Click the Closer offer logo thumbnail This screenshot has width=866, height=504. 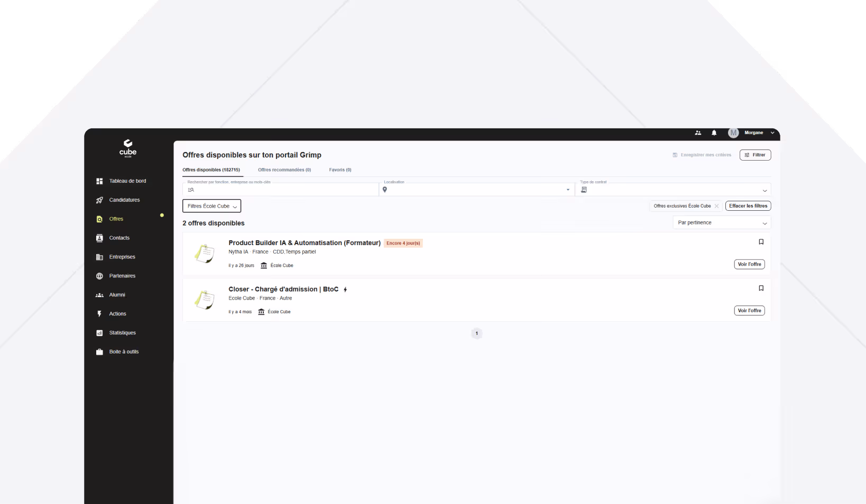[x=204, y=300]
